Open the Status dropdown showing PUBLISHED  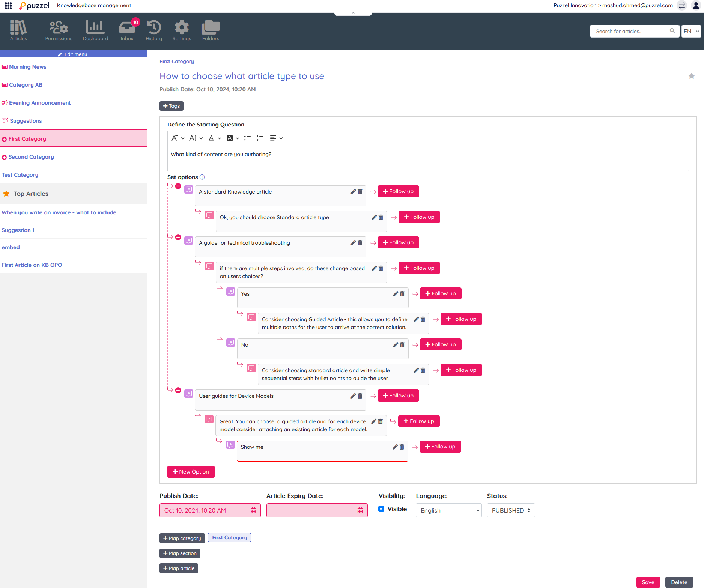click(511, 510)
